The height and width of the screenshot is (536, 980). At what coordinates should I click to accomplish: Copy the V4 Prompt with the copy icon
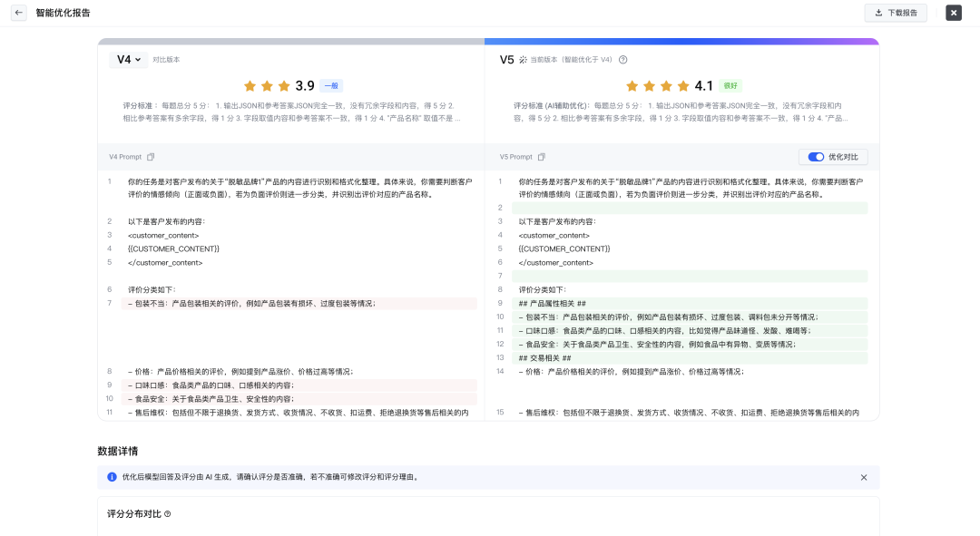151,157
